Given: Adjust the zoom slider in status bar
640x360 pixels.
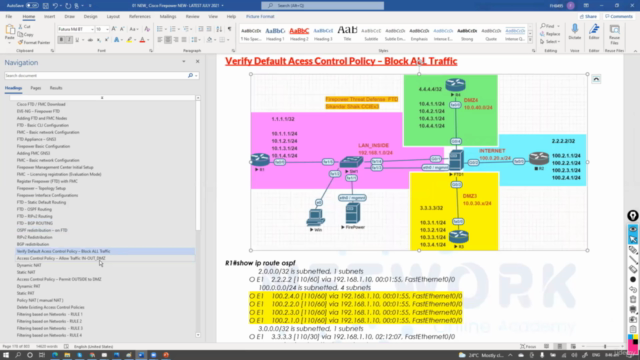Looking at the screenshot, I should 605,347.
